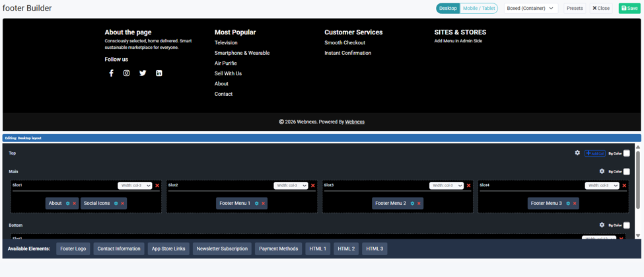
Task: Delete Slot4 in the Main row
Action: click(x=624, y=186)
